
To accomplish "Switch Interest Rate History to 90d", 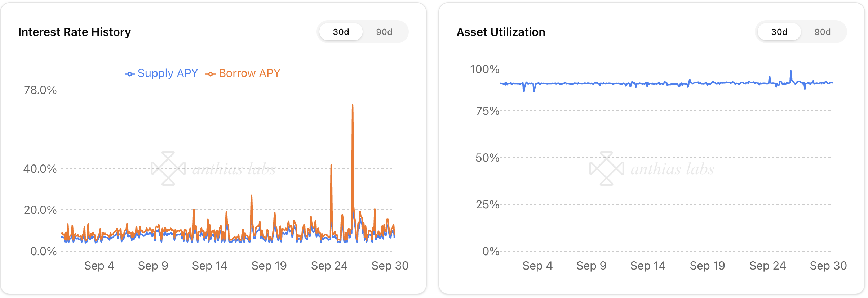I will pyautogui.click(x=384, y=32).
